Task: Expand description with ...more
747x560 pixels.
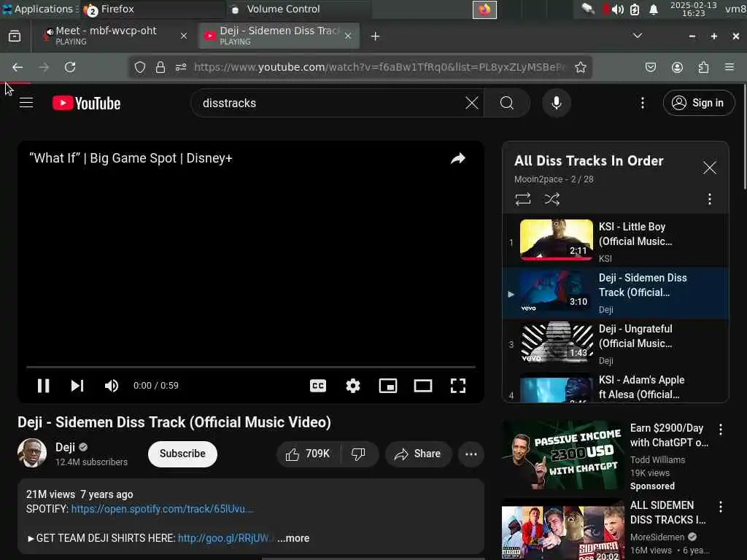Action: point(293,538)
